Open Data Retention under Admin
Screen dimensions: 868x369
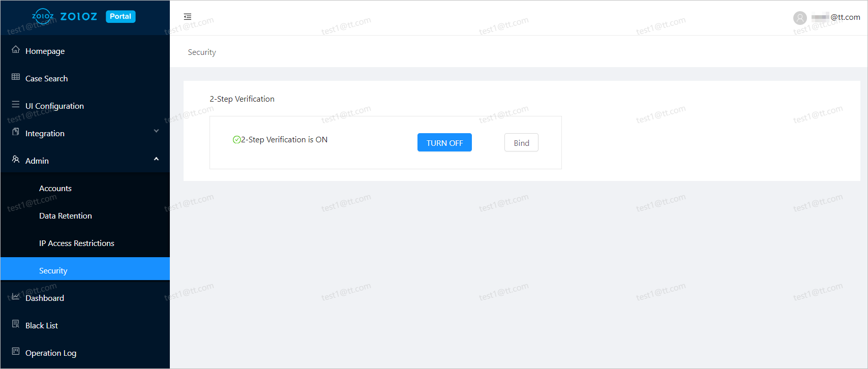point(85,216)
